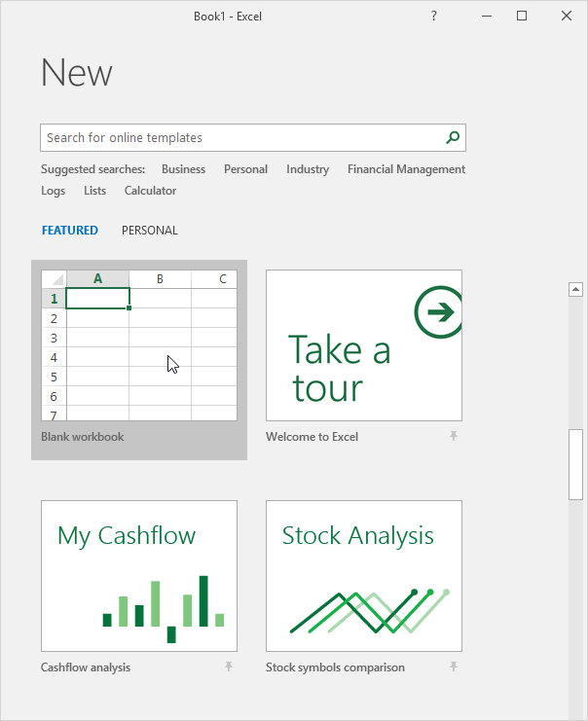
Task: Click the Help question mark icon
Action: [x=433, y=17]
